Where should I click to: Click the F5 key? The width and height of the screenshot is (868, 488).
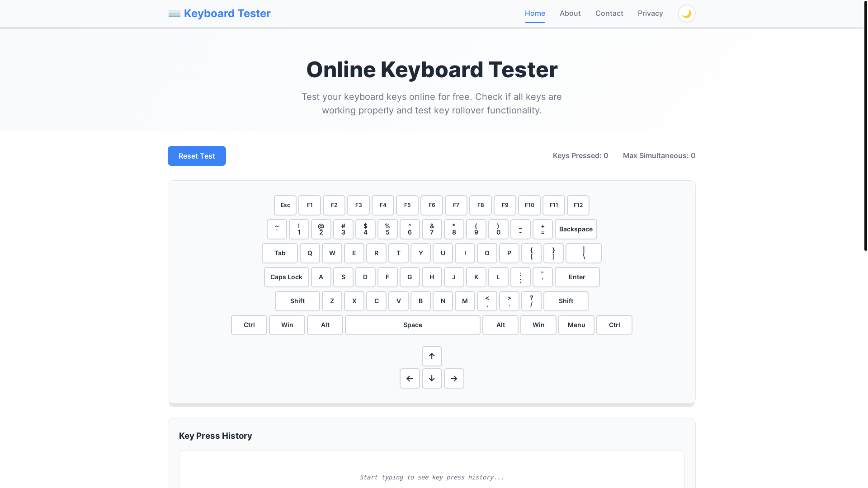[407, 205]
